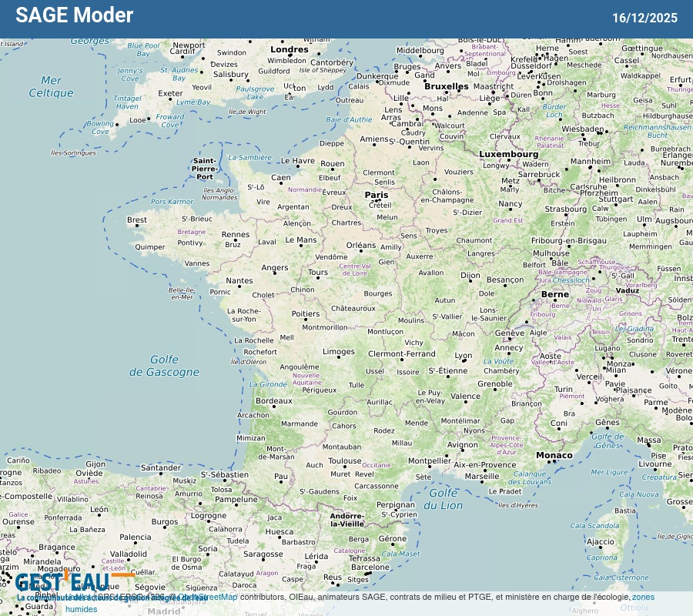The width and height of the screenshot is (693, 616).
Task: Click the Londres city label
Action: click(x=290, y=49)
